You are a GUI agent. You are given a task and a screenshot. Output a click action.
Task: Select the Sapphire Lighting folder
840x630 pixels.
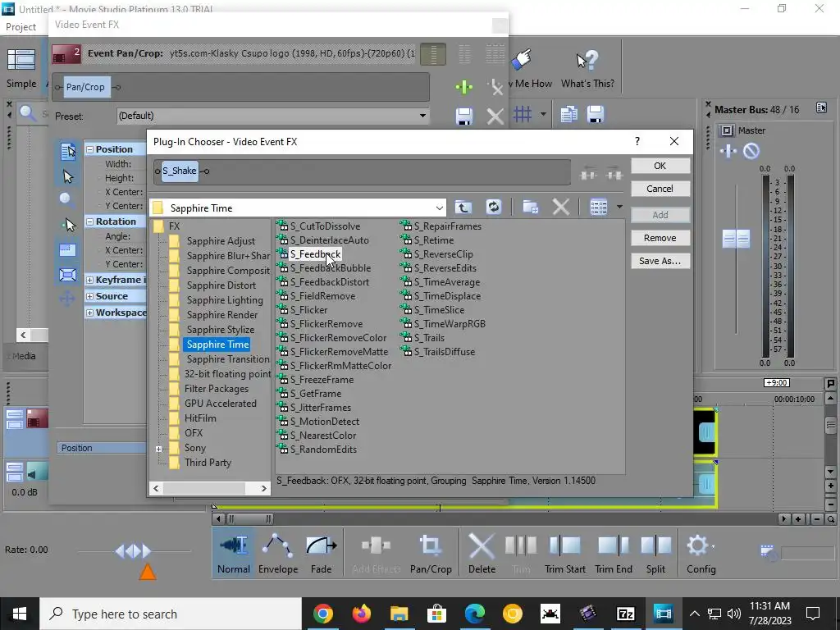(225, 300)
